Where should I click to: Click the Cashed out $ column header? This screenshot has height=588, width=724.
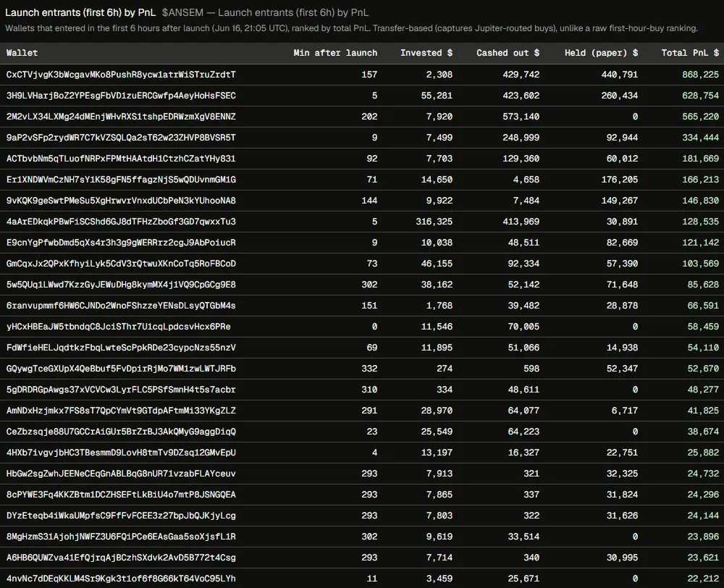(x=508, y=53)
